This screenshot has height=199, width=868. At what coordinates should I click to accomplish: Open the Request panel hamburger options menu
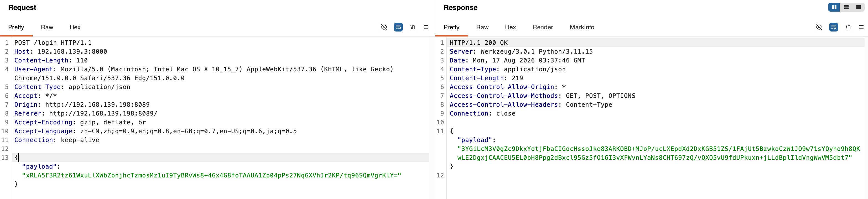(426, 27)
